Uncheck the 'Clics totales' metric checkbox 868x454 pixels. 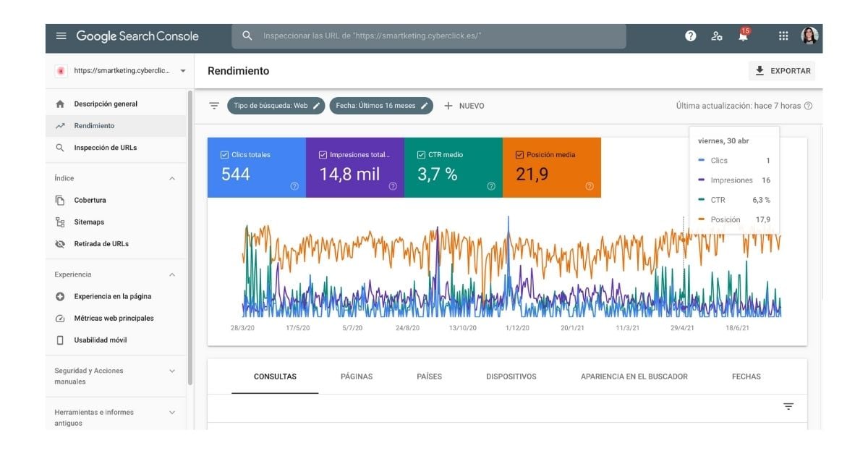point(224,154)
